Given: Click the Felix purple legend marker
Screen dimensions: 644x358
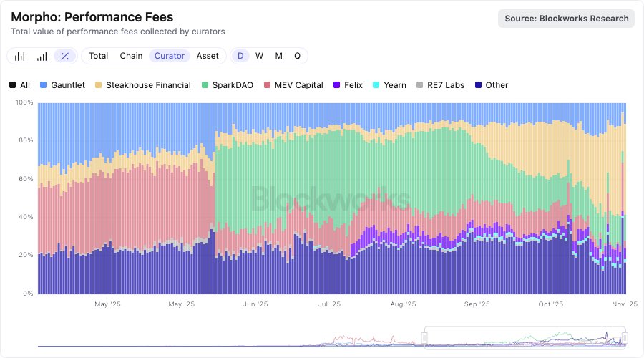Looking at the screenshot, I should [x=338, y=85].
